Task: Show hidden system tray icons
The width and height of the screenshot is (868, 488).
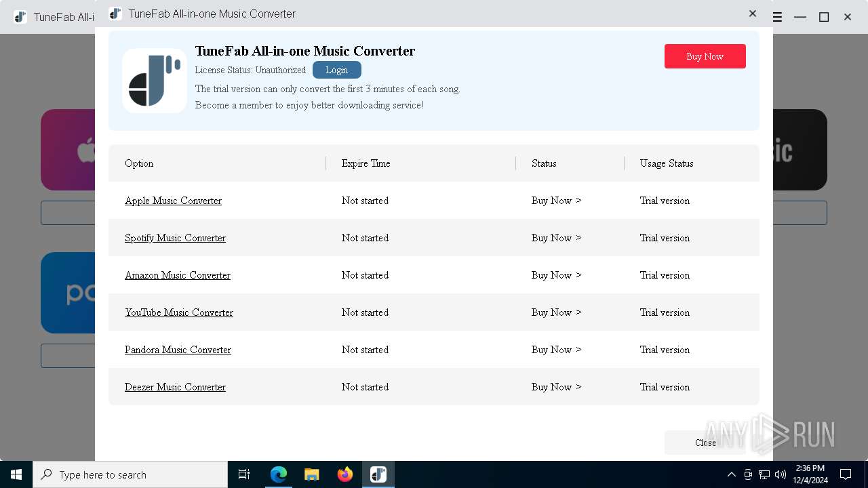Action: click(731, 474)
